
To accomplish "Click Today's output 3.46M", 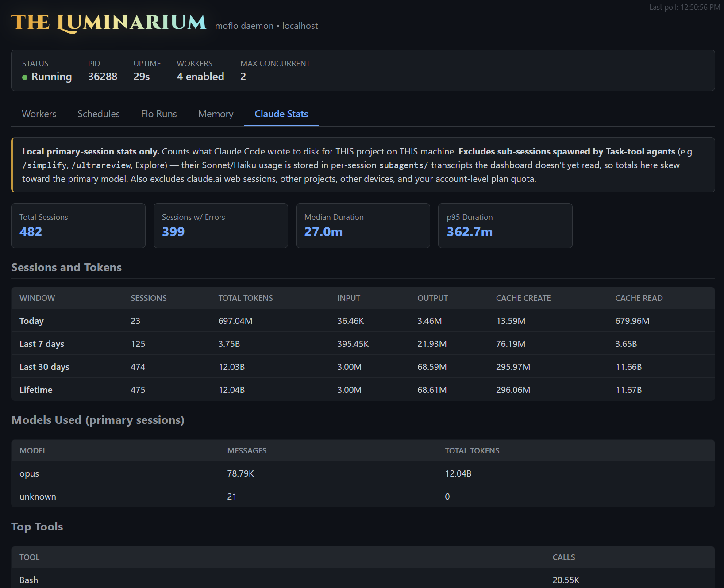I will point(430,321).
